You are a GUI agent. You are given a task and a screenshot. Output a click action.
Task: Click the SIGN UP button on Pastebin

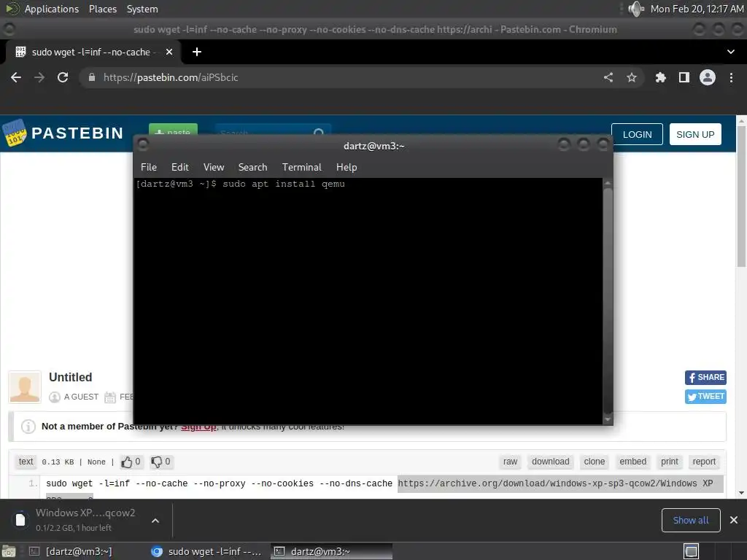coord(695,134)
